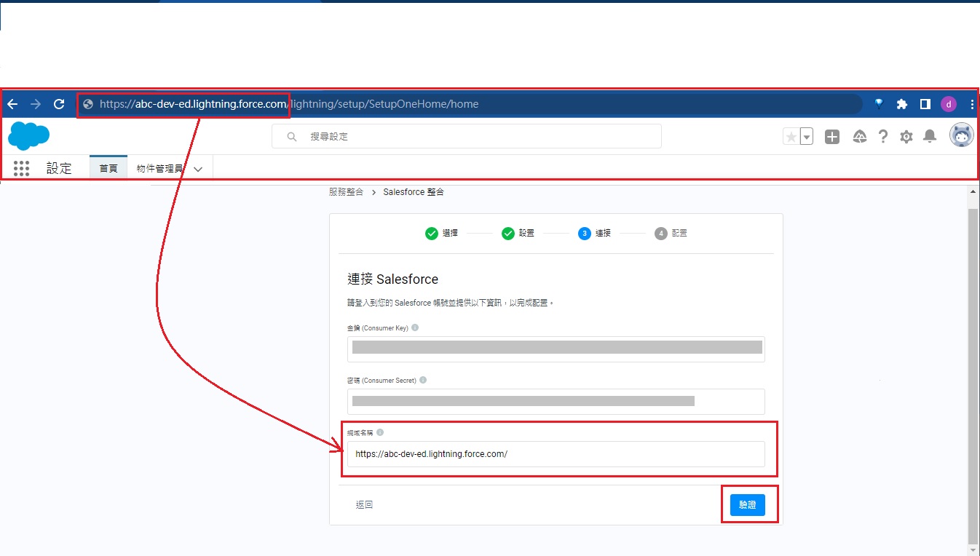The image size is (980, 556).
Task: Click the Salesforce cloud logo
Action: click(29, 136)
